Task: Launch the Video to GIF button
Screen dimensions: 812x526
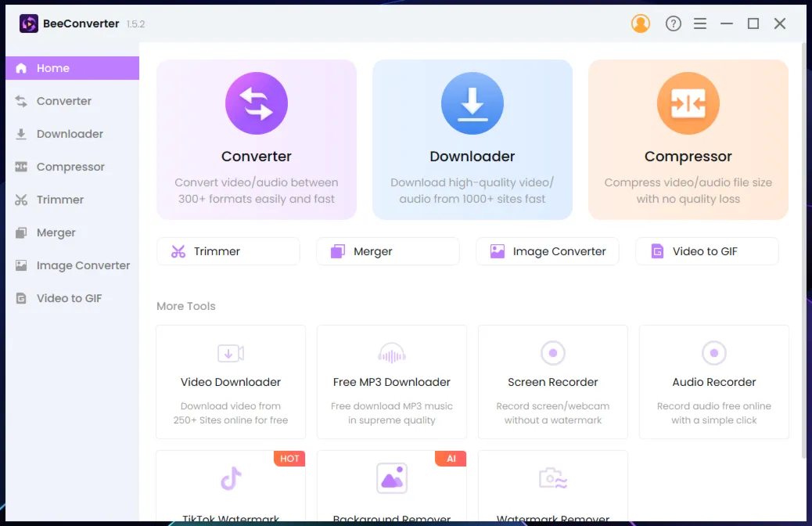Action: (707, 251)
